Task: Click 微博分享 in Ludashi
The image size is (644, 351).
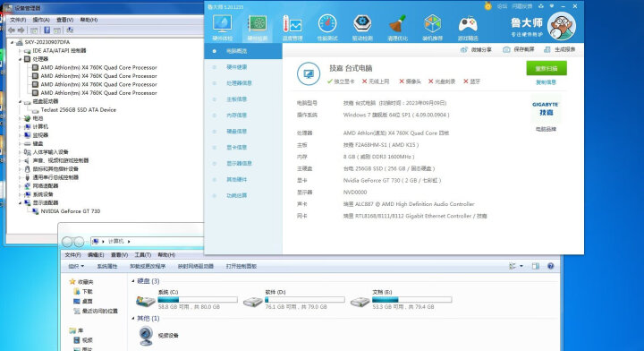Action: [476, 49]
